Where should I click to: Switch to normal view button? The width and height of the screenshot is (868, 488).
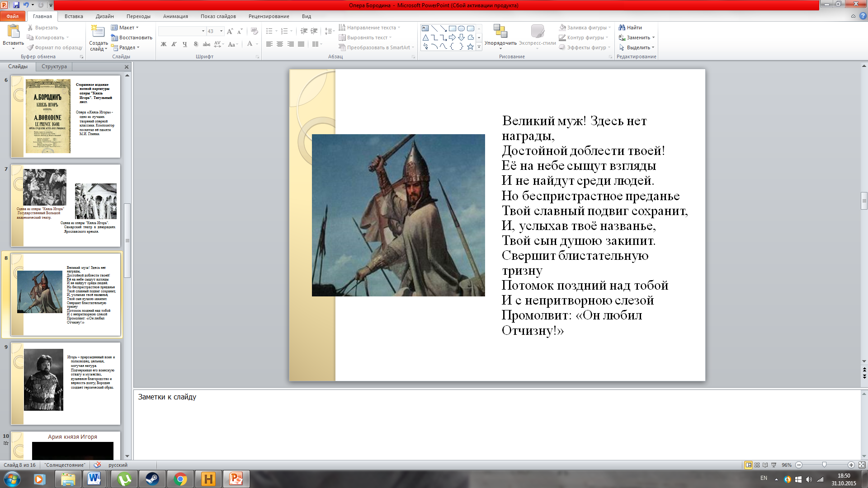pyautogui.click(x=748, y=465)
